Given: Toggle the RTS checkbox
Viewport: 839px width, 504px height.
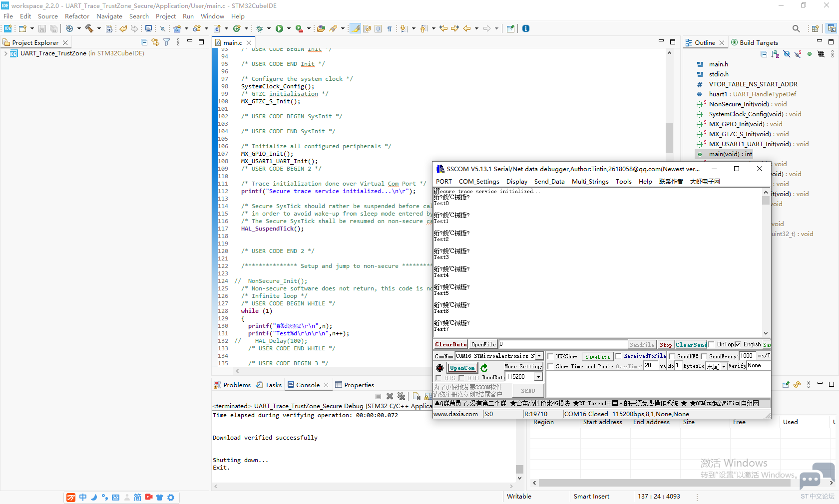Looking at the screenshot, I should (x=439, y=378).
